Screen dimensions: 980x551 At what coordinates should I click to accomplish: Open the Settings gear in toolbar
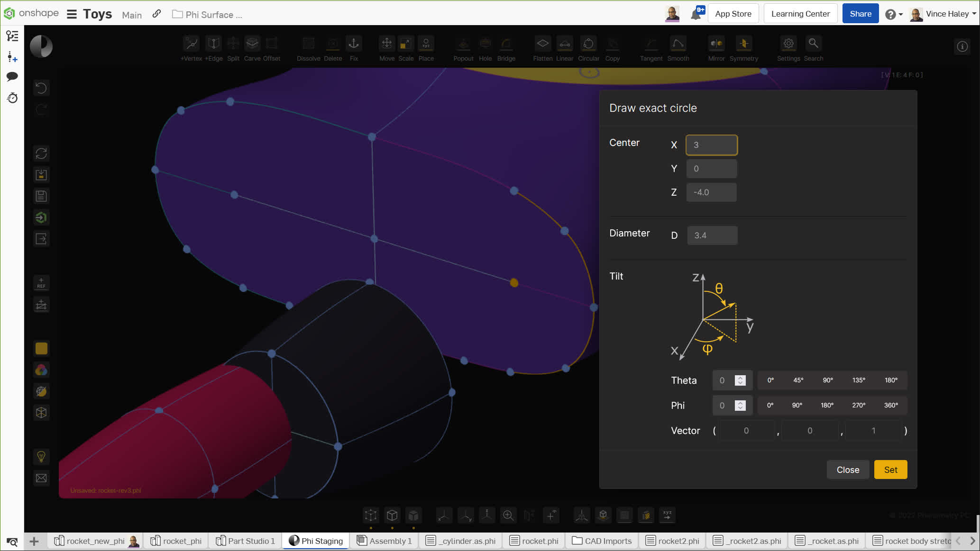click(x=788, y=44)
